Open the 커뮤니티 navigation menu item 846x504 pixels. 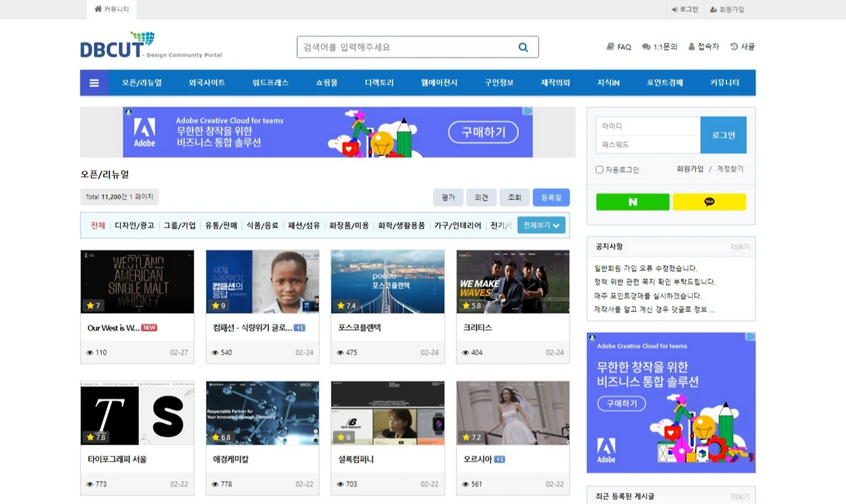(724, 83)
